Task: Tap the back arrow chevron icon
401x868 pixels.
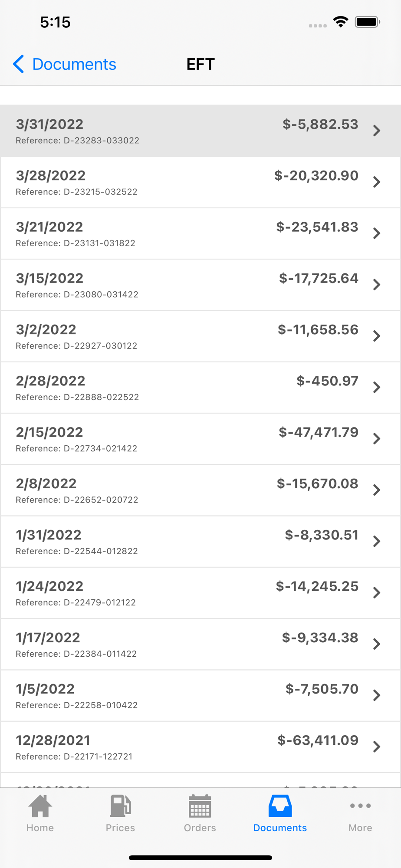Action: (x=18, y=64)
